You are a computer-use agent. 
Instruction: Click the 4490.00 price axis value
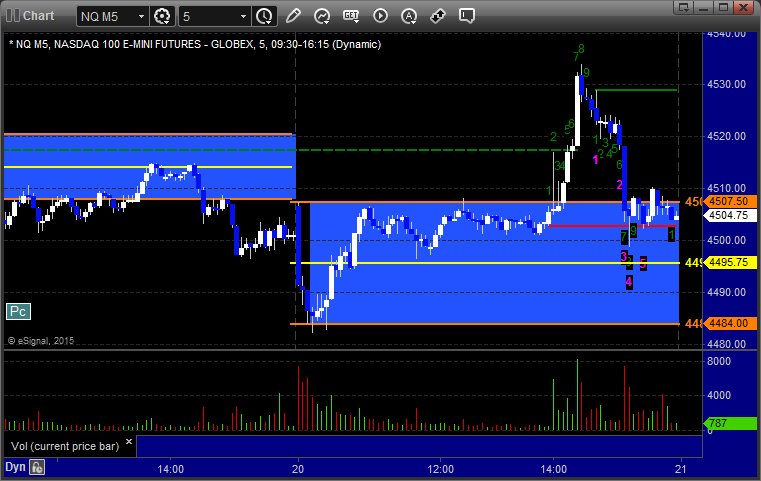click(726, 292)
